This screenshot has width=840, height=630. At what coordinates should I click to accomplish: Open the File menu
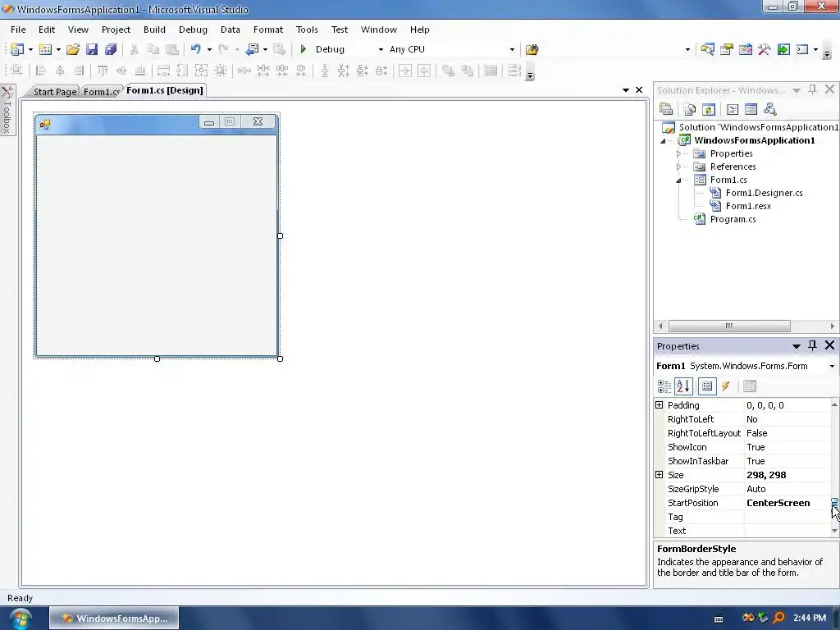pos(18,30)
